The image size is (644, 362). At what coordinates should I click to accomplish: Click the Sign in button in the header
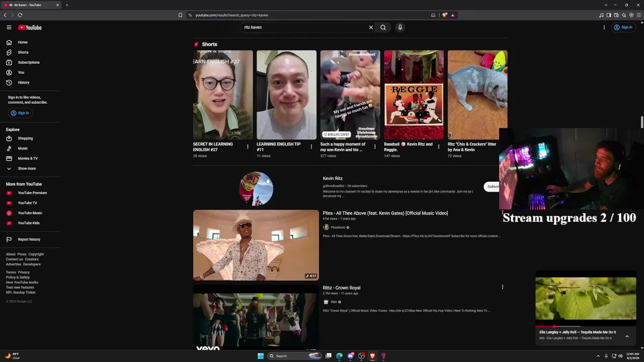click(x=623, y=27)
